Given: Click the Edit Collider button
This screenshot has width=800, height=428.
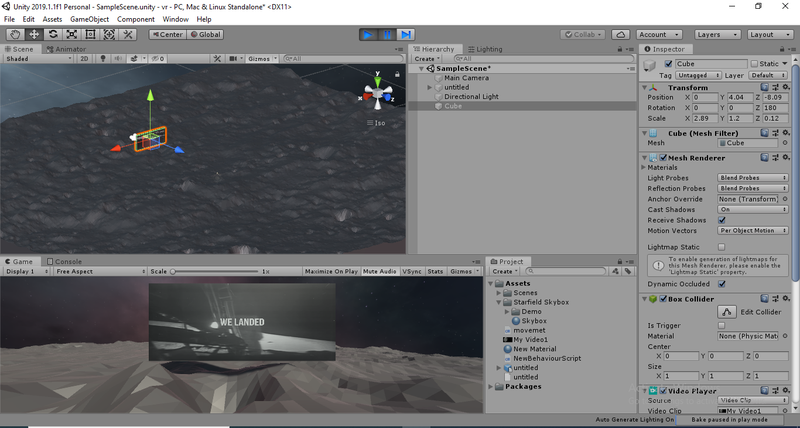Looking at the screenshot, I should click(x=753, y=312).
